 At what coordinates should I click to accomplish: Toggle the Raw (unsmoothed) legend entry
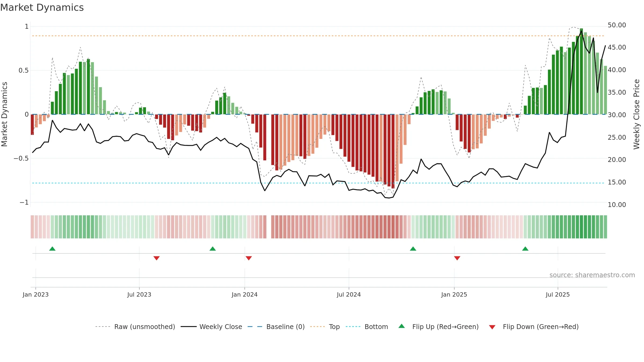pyautogui.click(x=135, y=327)
